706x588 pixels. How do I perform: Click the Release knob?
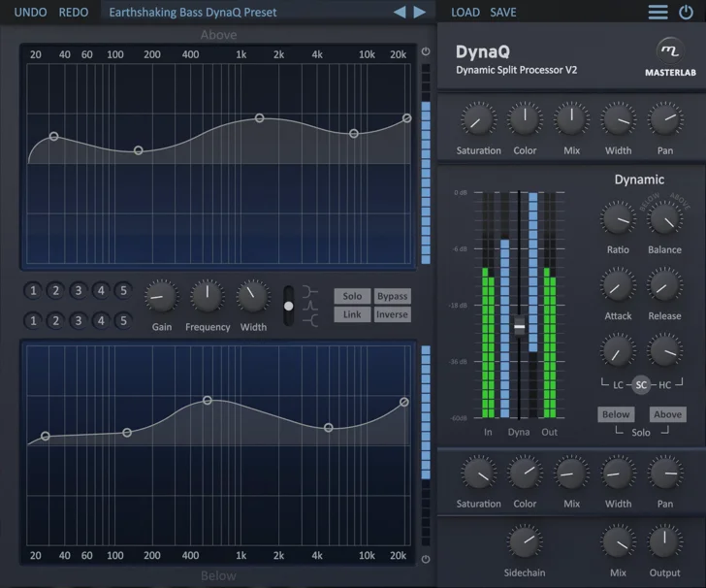click(x=664, y=285)
